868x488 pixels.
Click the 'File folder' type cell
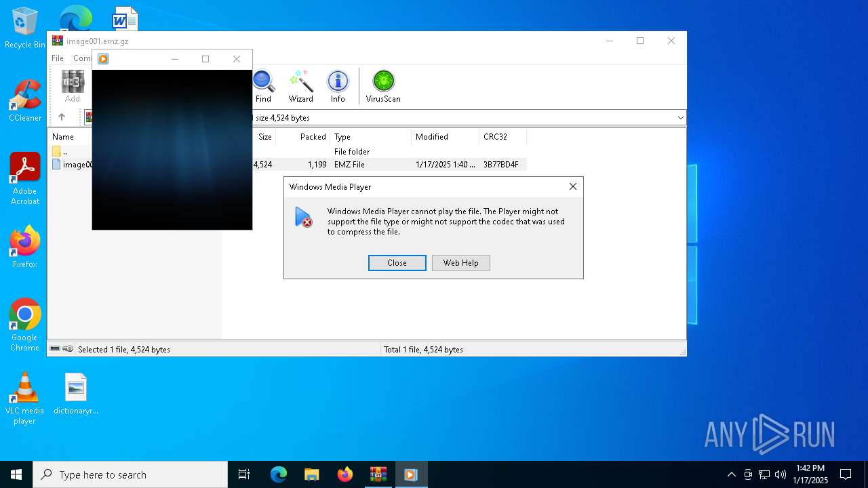pos(352,152)
